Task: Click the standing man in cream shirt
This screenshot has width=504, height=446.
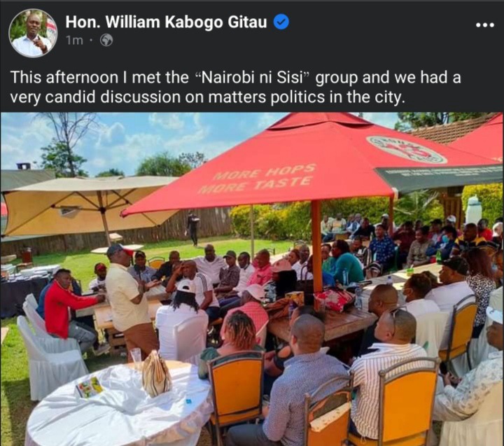Action: point(130,300)
